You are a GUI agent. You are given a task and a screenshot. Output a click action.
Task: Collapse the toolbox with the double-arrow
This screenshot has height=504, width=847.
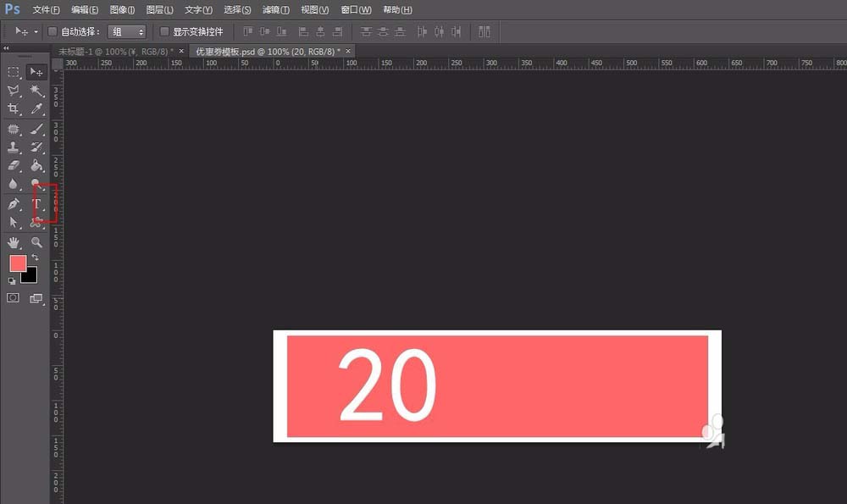(6, 48)
